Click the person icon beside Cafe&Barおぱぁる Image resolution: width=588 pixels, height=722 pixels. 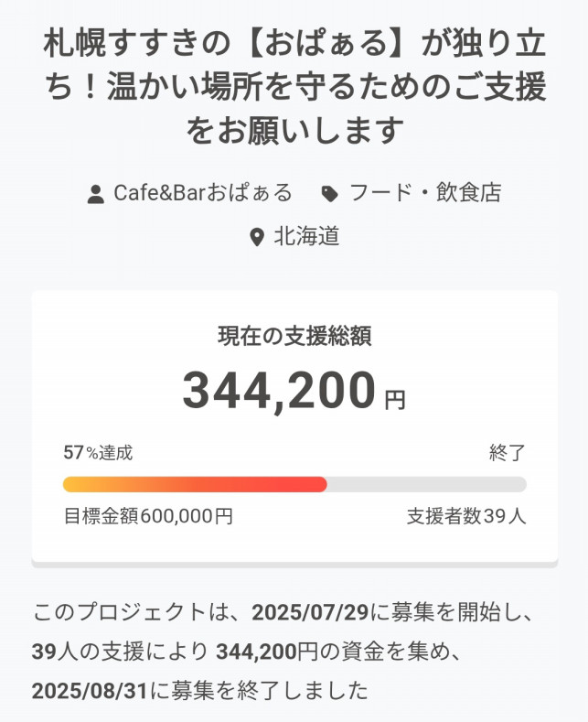[x=95, y=194]
